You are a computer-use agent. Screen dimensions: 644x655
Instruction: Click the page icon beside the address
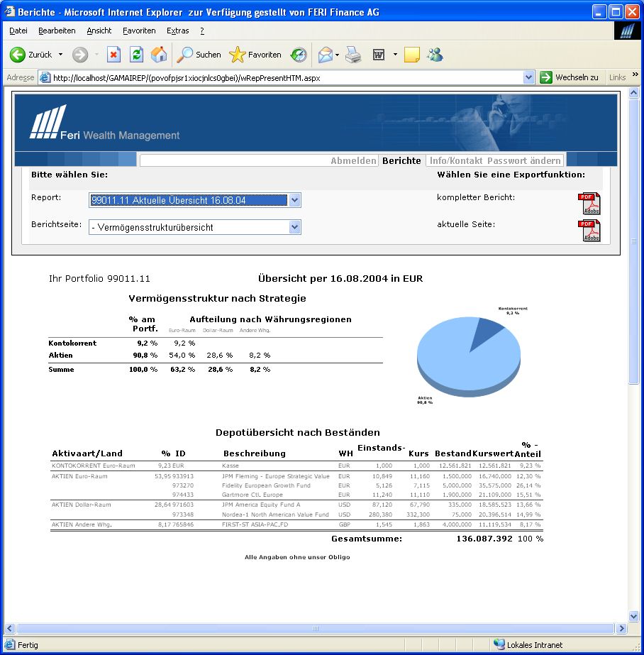click(x=45, y=77)
